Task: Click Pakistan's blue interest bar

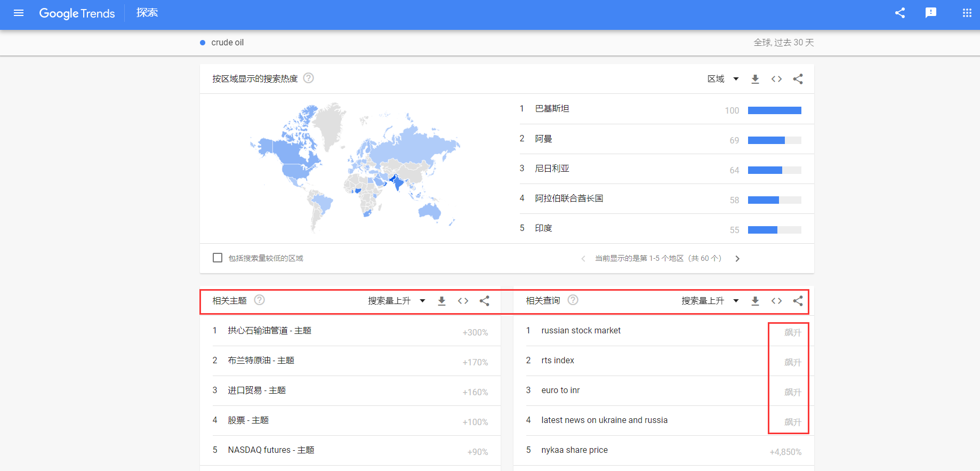Action: click(x=774, y=110)
